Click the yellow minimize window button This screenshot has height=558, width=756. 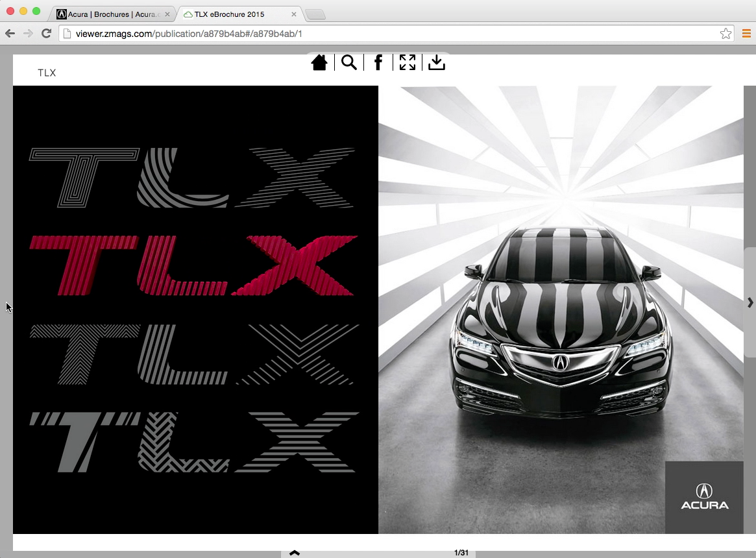point(23,10)
